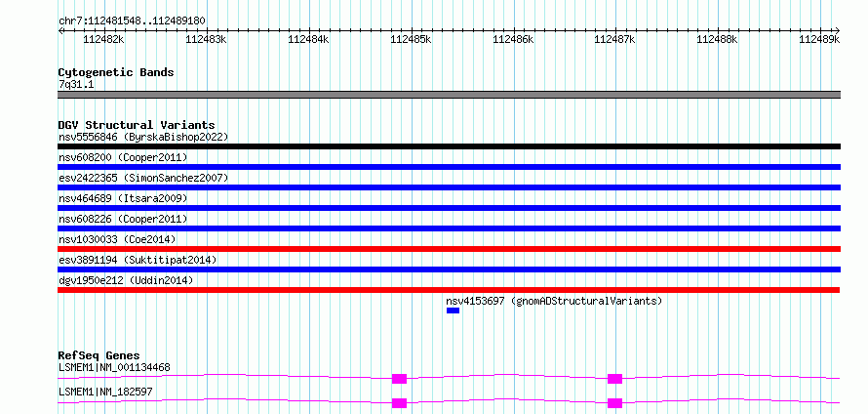Click the red nsv1030033 variant bar
868x414 pixels.
(x=449, y=249)
